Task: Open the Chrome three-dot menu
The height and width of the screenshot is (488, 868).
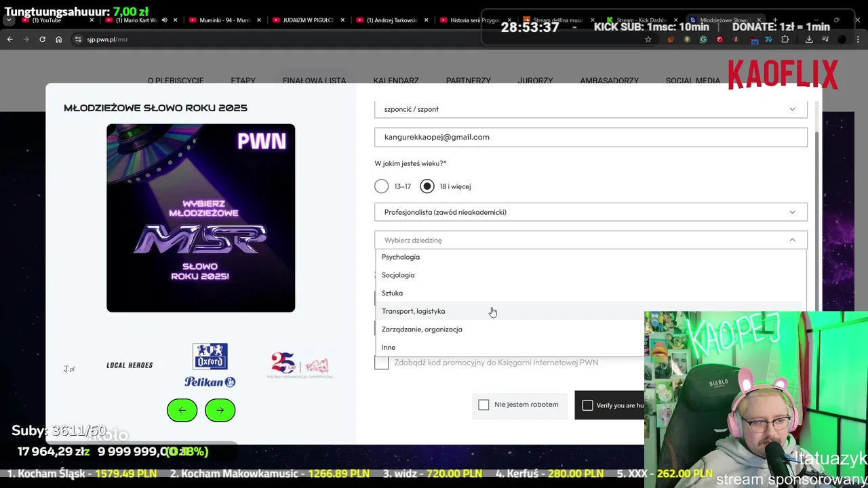Action: point(858,39)
